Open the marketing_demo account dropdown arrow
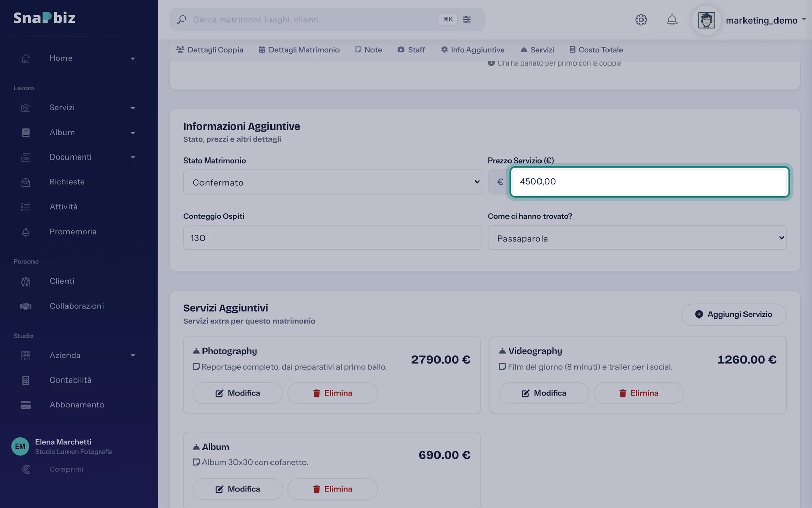The width and height of the screenshot is (812, 508). pos(804,20)
